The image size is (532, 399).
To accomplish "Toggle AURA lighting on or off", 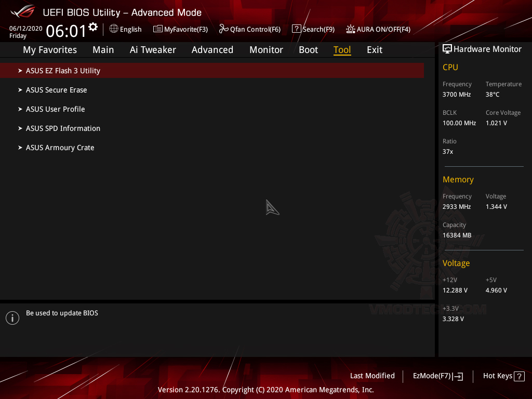I will (350, 29).
